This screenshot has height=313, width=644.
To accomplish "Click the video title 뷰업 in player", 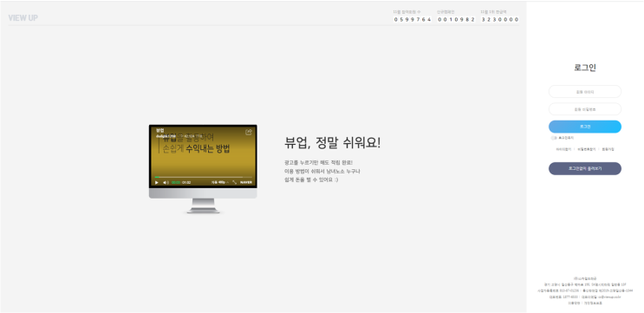I will point(159,130).
